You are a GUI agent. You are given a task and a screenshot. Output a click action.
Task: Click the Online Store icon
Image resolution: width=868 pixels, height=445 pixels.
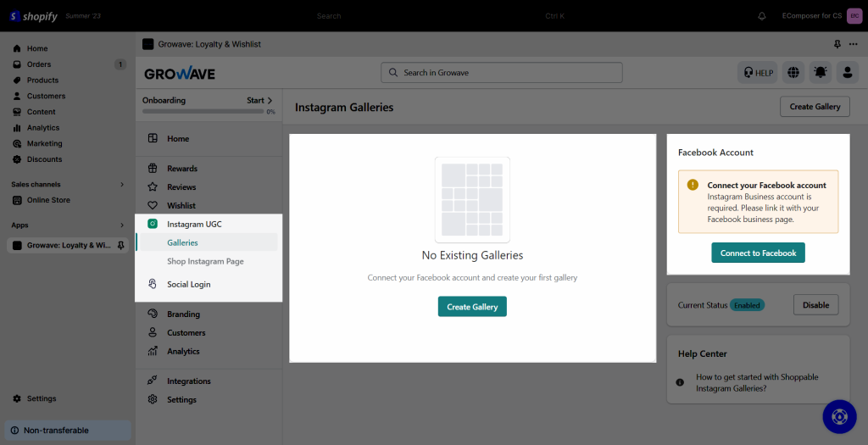(x=17, y=200)
